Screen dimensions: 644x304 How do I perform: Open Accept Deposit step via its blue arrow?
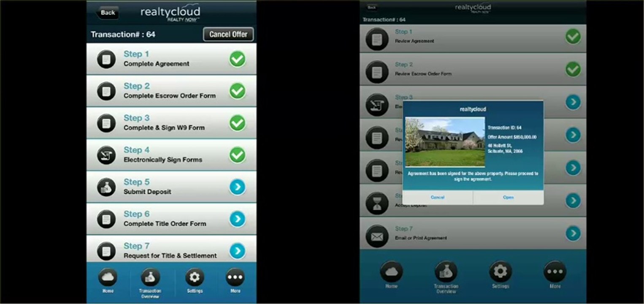pyautogui.click(x=573, y=201)
